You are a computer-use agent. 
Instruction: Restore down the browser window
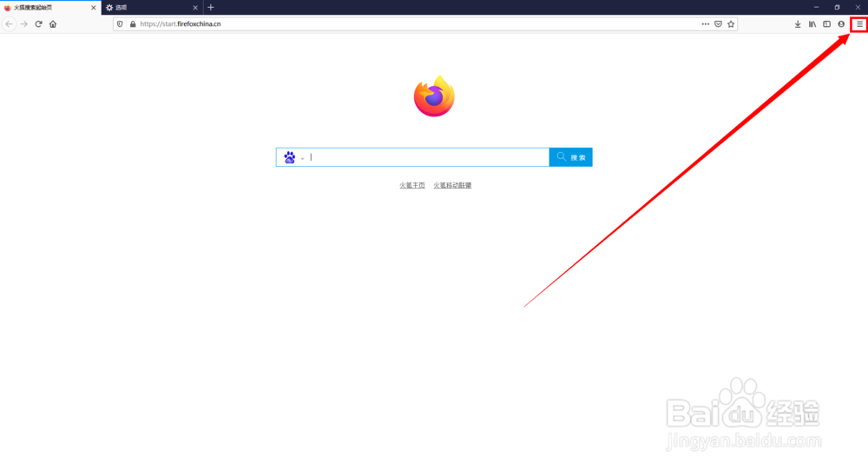point(837,7)
